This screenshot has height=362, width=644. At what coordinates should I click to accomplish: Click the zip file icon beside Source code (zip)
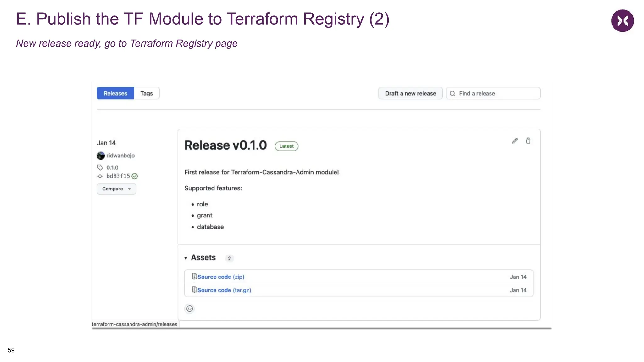194,276
